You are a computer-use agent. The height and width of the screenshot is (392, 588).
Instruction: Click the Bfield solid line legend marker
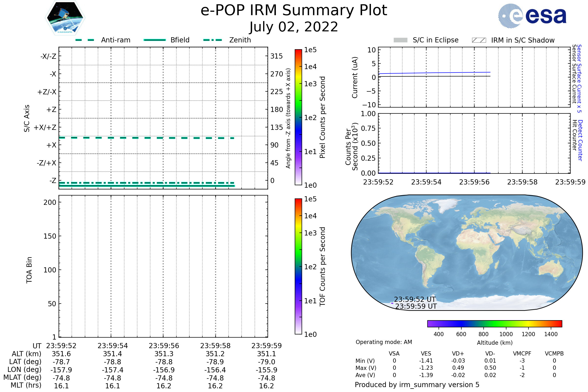[155, 40]
